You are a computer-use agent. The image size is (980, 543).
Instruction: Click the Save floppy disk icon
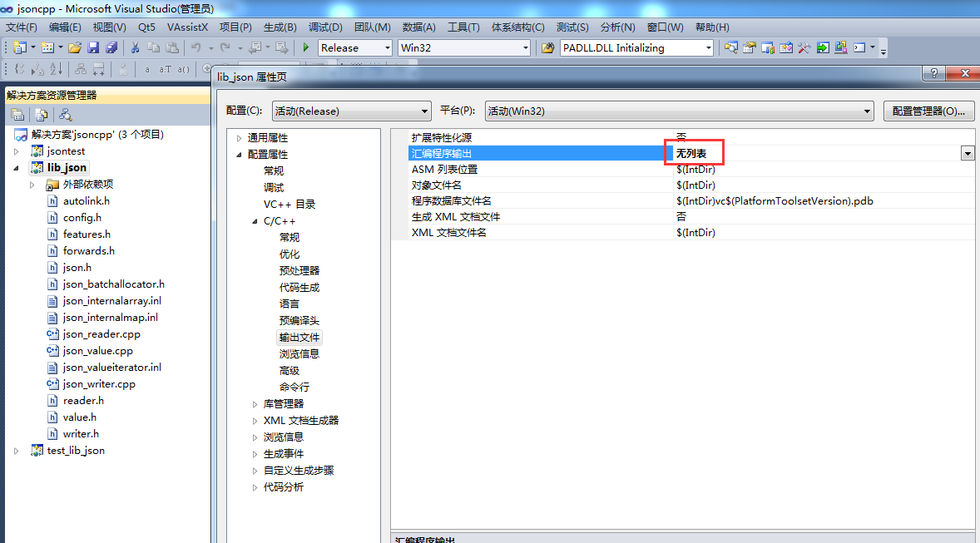pyautogui.click(x=93, y=47)
